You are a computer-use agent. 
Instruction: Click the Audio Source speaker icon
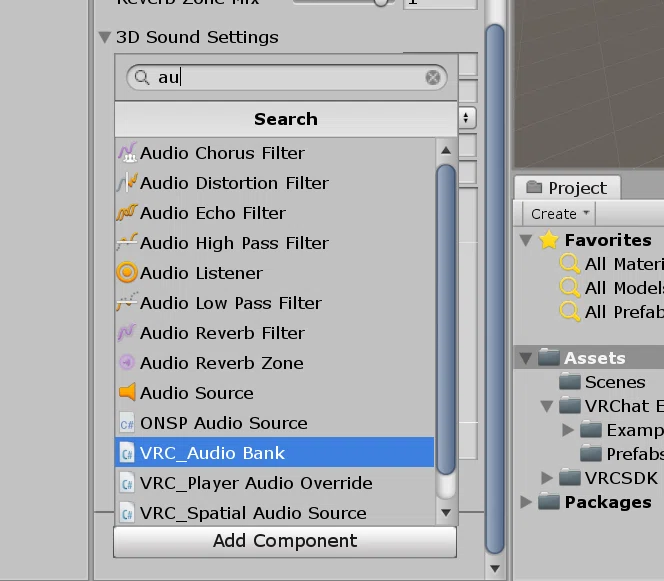coord(127,393)
